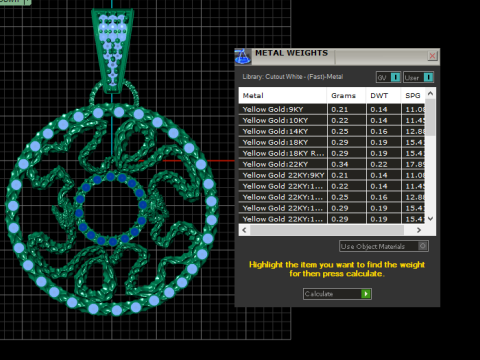Viewport: 480px width, 360px height.
Task: Select the Yellow Gold:14KY row
Action: point(332,131)
